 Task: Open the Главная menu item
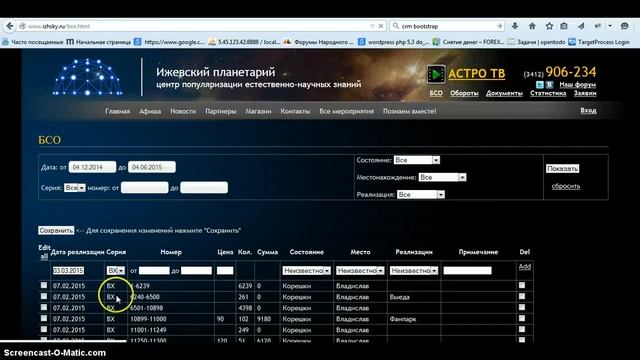coord(118,111)
